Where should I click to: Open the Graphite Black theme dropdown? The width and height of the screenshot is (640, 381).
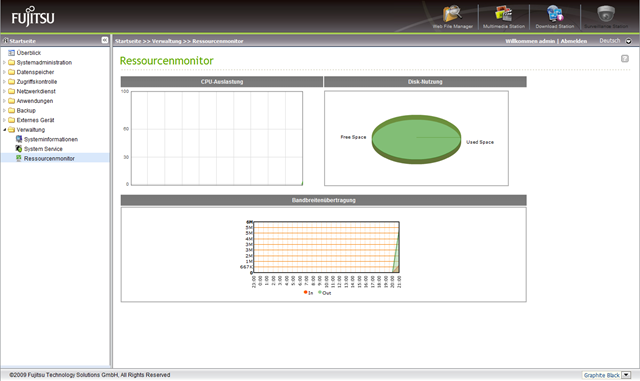click(x=626, y=375)
